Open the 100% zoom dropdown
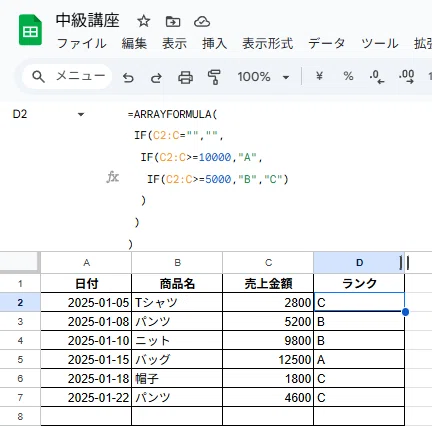 coord(263,77)
